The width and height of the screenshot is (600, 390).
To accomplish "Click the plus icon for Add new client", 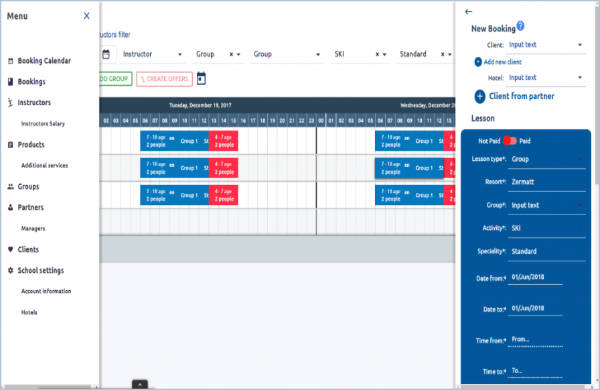I will tap(478, 62).
